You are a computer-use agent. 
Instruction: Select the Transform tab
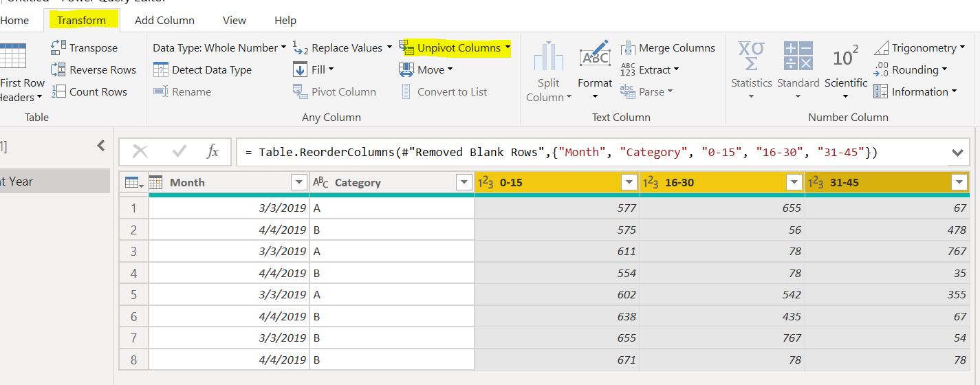(81, 20)
